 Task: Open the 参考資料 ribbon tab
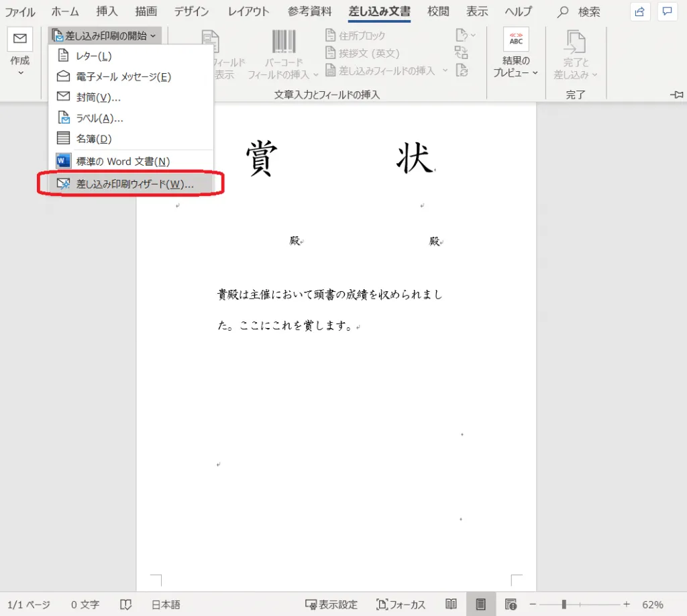tap(309, 11)
